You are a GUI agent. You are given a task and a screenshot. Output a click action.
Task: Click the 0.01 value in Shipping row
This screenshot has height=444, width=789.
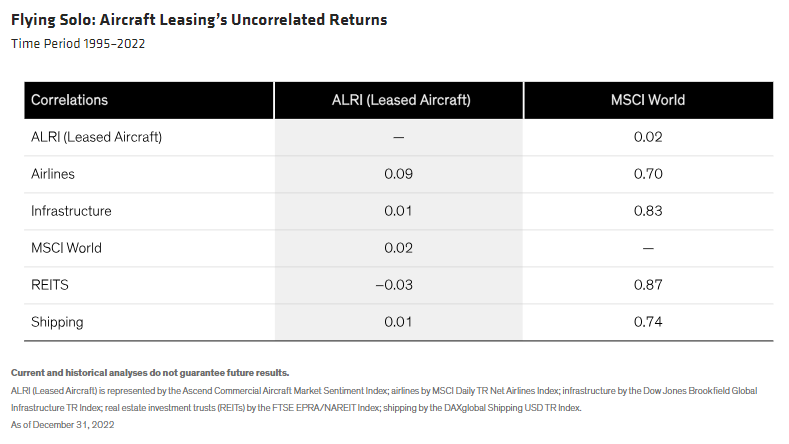399,322
